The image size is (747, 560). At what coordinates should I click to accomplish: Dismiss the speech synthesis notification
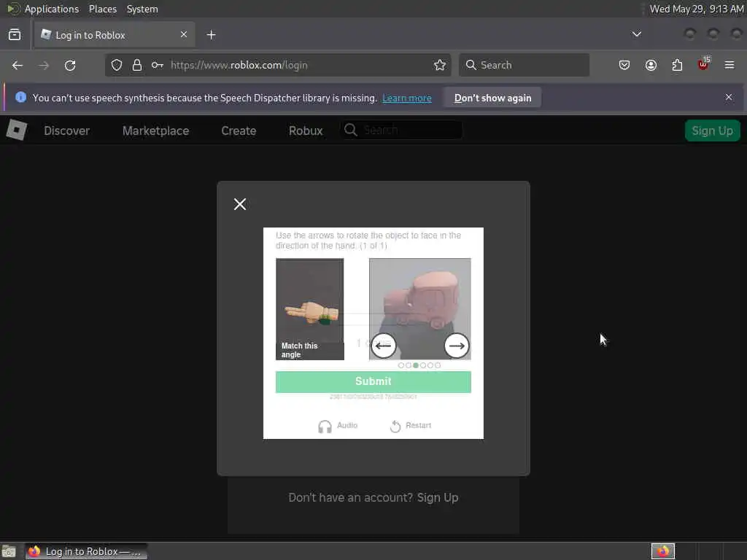(729, 97)
